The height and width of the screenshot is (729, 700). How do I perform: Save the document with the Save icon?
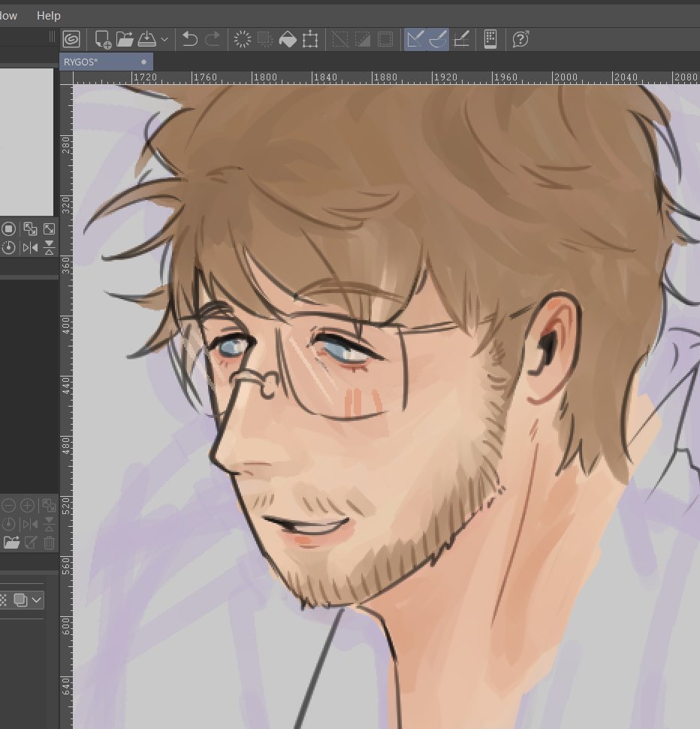[x=147, y=40]
